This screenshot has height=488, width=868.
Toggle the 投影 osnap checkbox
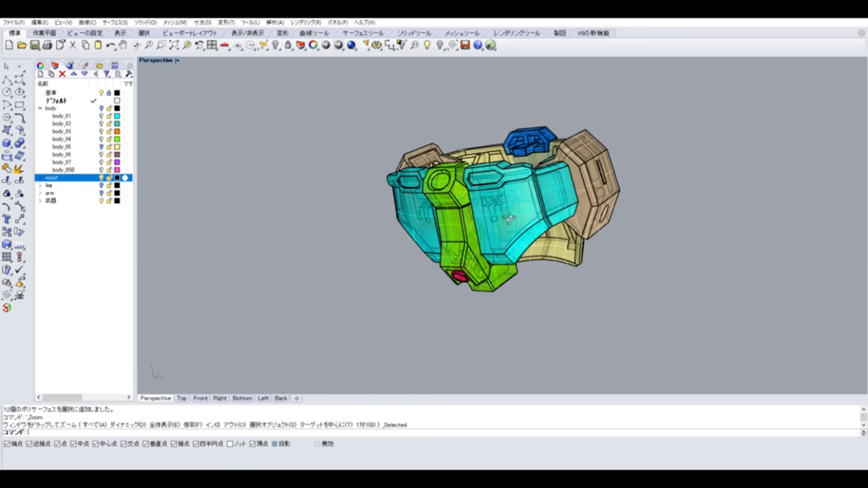274,444
